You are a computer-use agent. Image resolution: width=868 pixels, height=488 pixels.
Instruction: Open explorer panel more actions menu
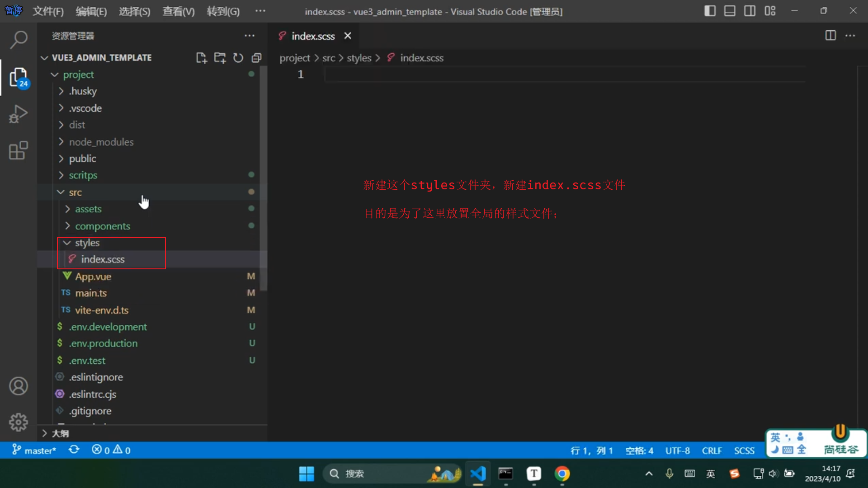pos(250,36)
